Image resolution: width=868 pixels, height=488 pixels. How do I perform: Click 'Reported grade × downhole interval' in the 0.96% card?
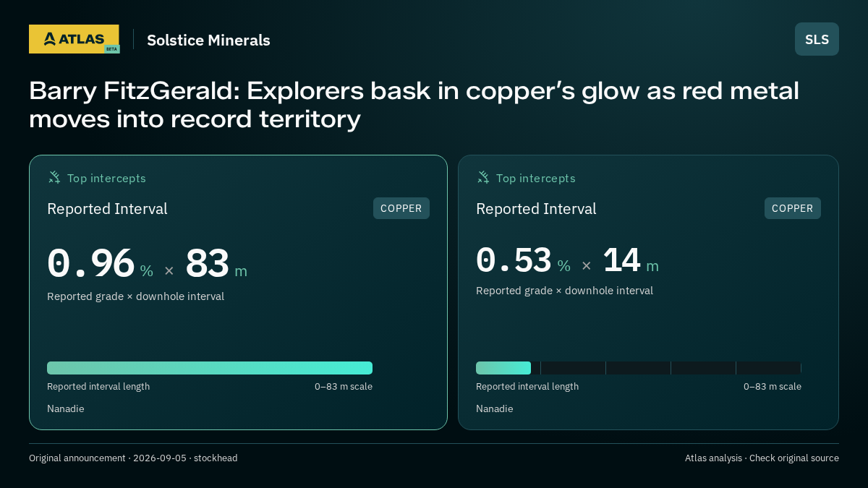(x=135, y=296)
